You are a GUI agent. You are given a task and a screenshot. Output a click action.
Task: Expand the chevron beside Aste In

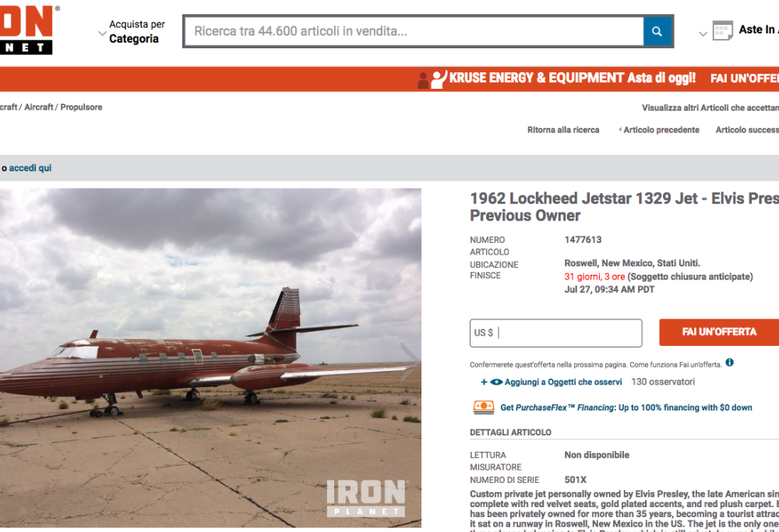(x=703, y=34)
